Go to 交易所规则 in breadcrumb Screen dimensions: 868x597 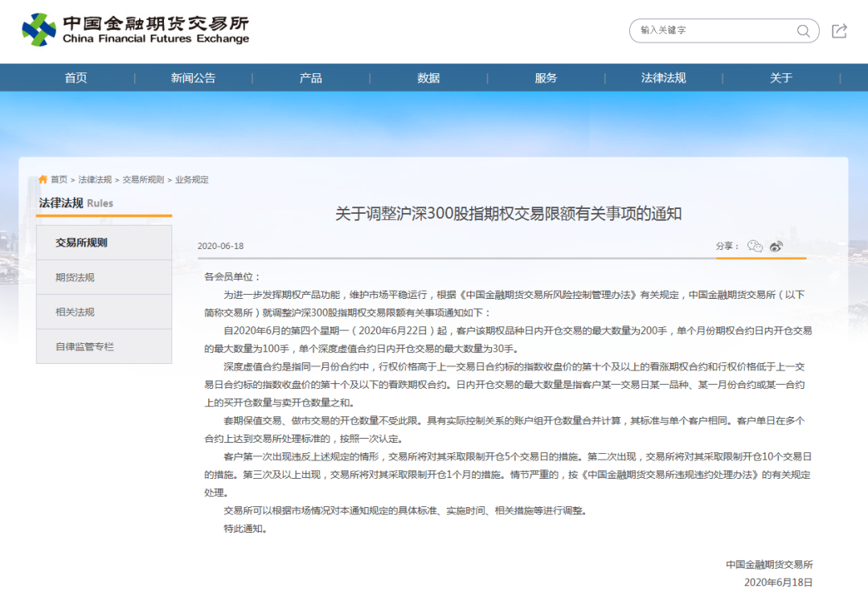click(143, 180)
